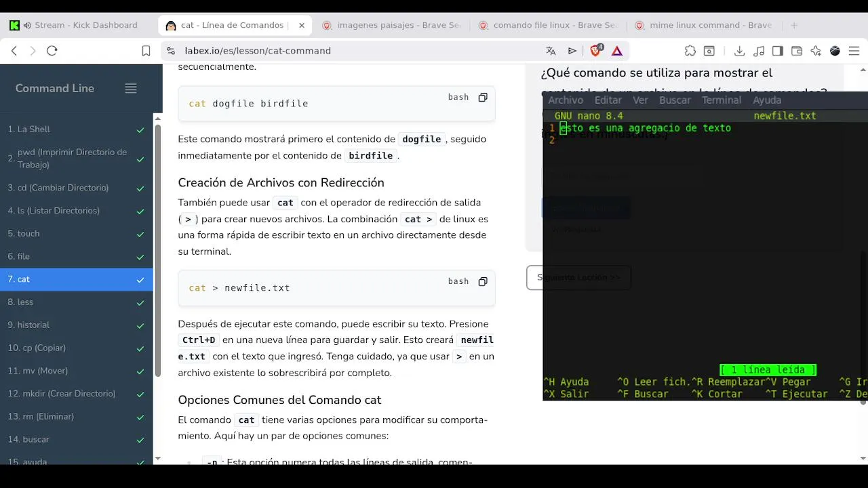Open the Archivo menu in terminal
The image size is (868, 488).
coord(566,100)
